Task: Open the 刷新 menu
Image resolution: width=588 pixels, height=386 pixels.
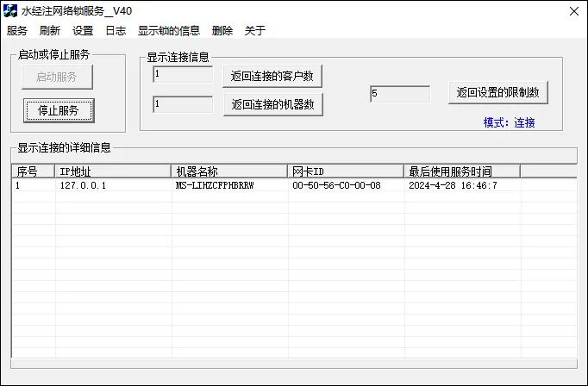Action: click(x=50, y=31)
